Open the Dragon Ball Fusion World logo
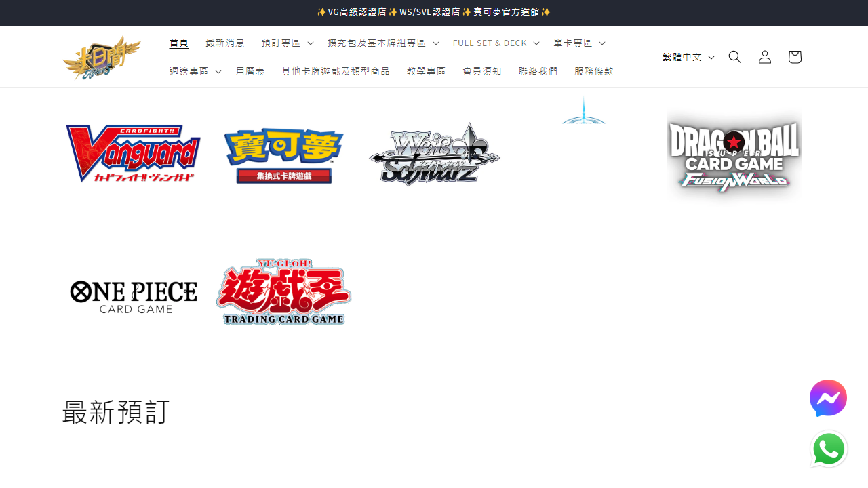 click(734, 155)
